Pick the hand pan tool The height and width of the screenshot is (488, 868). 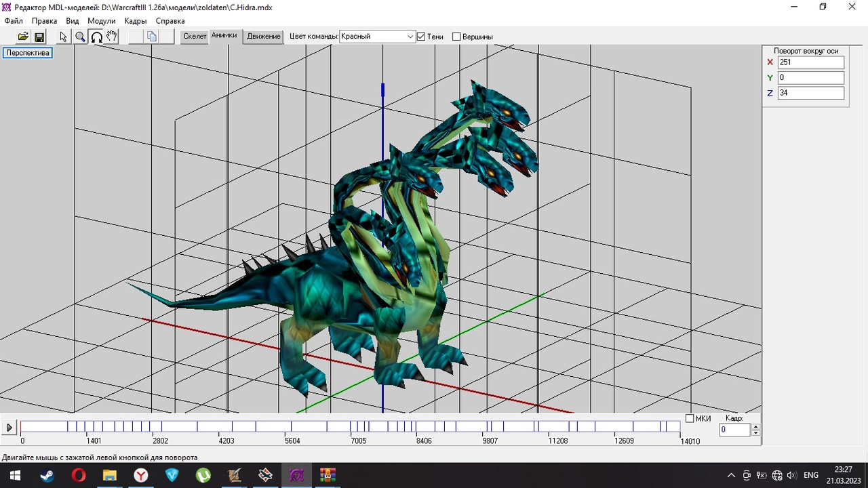(112, 37)
